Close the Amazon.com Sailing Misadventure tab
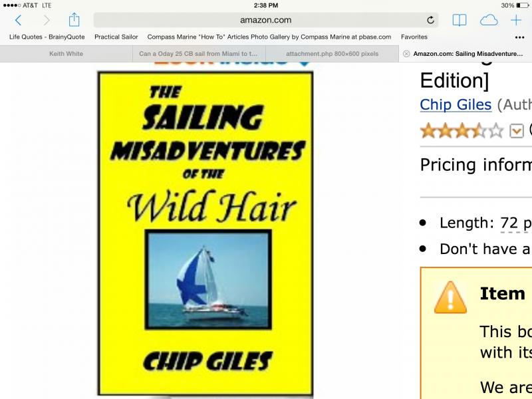 coord(406,54)
